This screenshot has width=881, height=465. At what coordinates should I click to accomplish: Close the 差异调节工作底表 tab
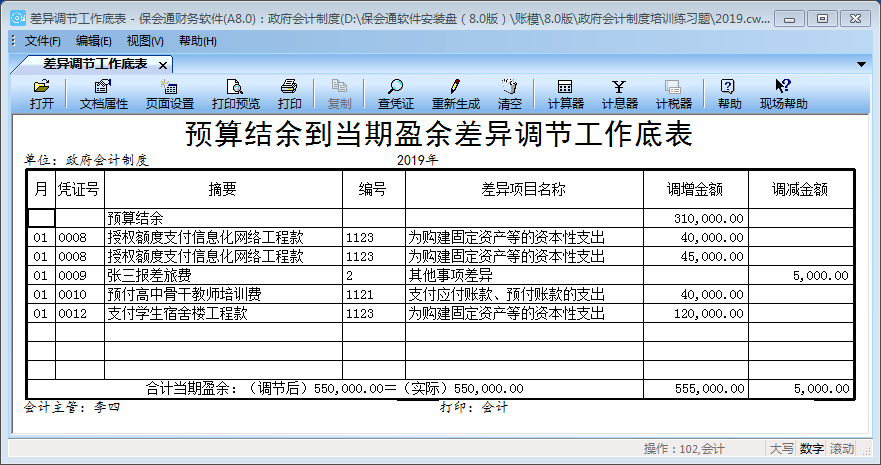coord(163,65)
